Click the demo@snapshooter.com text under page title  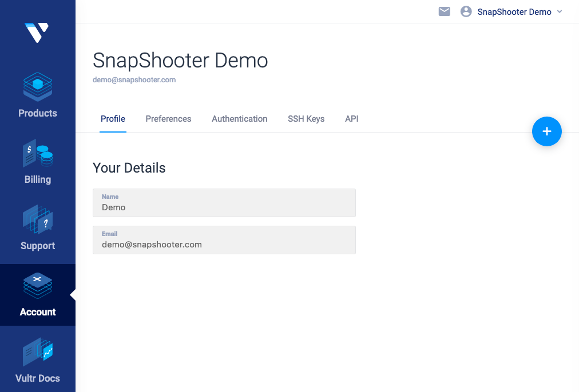click(x=134, y=79)
